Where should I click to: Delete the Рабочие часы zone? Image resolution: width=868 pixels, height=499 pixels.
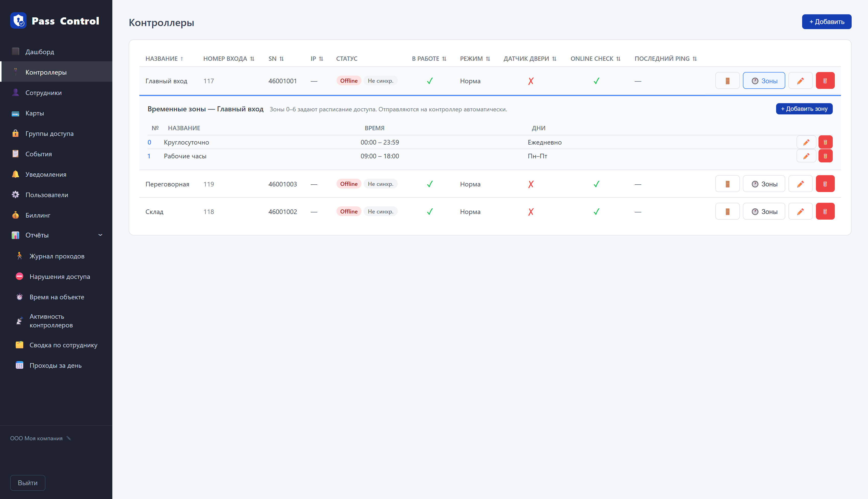(825, 156)
